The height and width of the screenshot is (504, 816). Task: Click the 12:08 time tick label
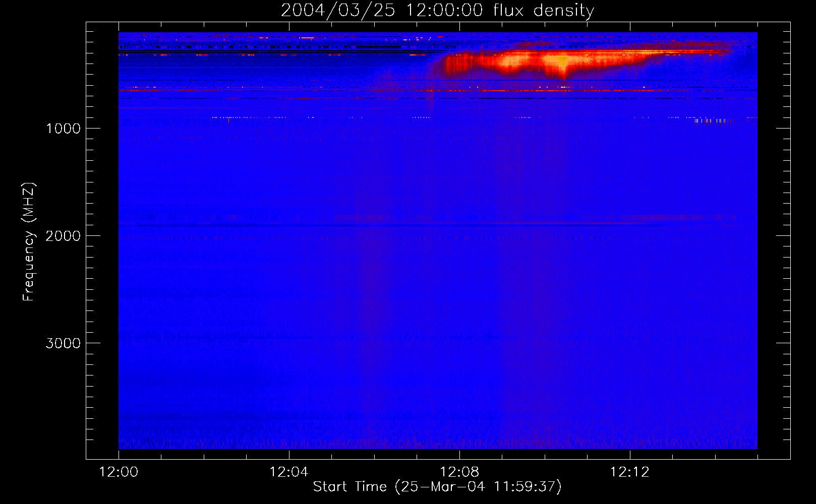tap(459, 472)
